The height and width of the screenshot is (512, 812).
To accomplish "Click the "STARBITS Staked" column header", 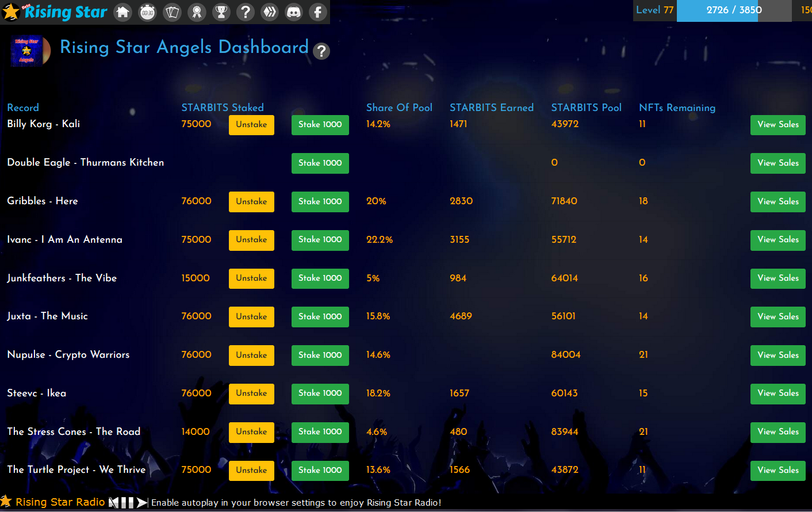I will coord(223,108).
